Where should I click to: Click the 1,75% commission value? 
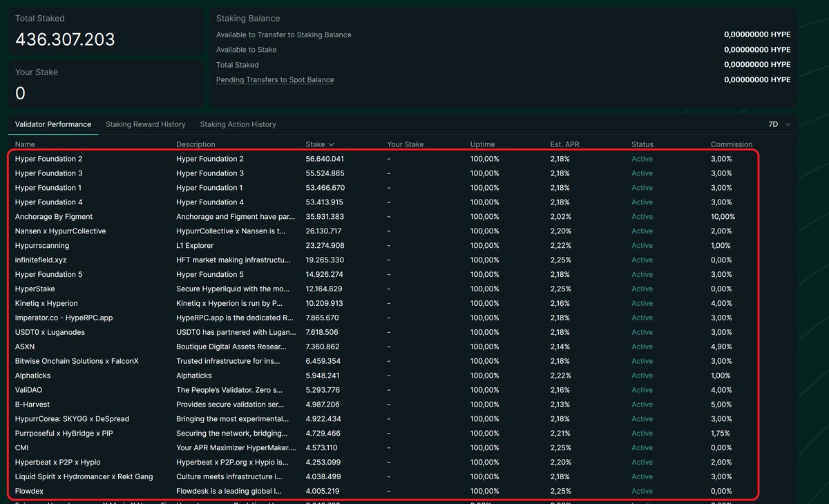coord(721,434)
